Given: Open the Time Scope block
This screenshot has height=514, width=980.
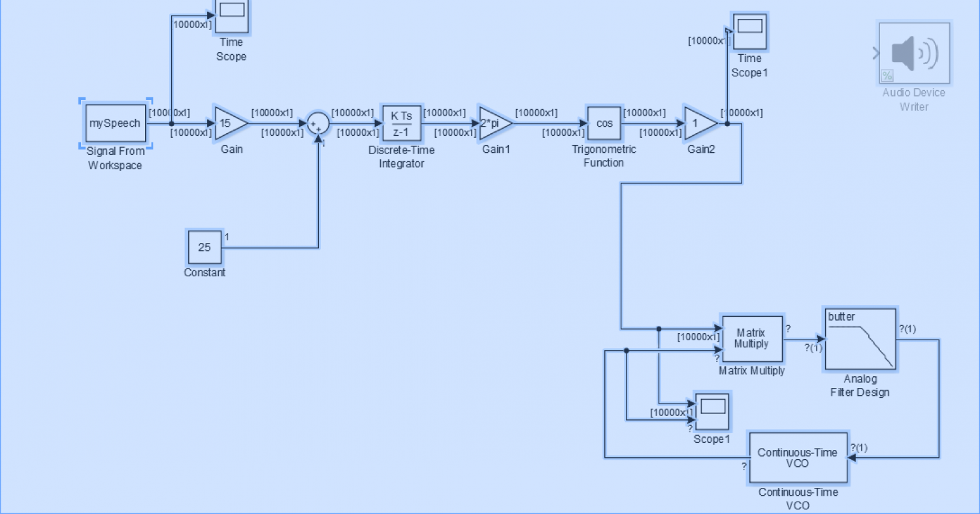Looking at the screenshot, I should click(x=232, y=14).
